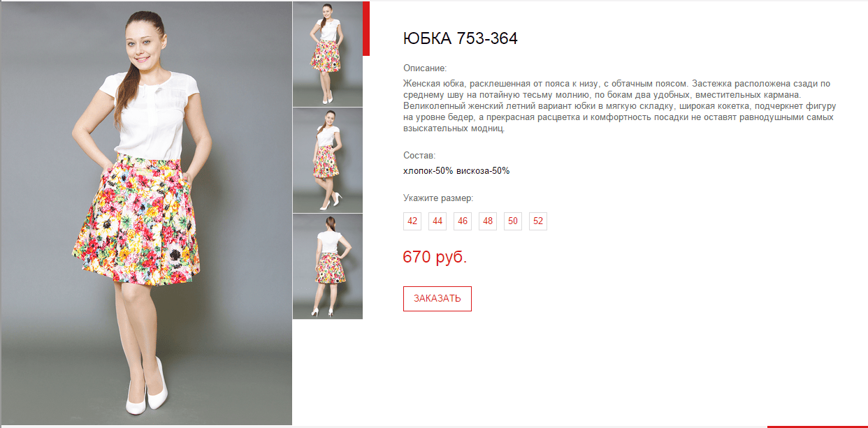Select size 42
The height and width of the screenshot is (428, 868).
point(412,221)
